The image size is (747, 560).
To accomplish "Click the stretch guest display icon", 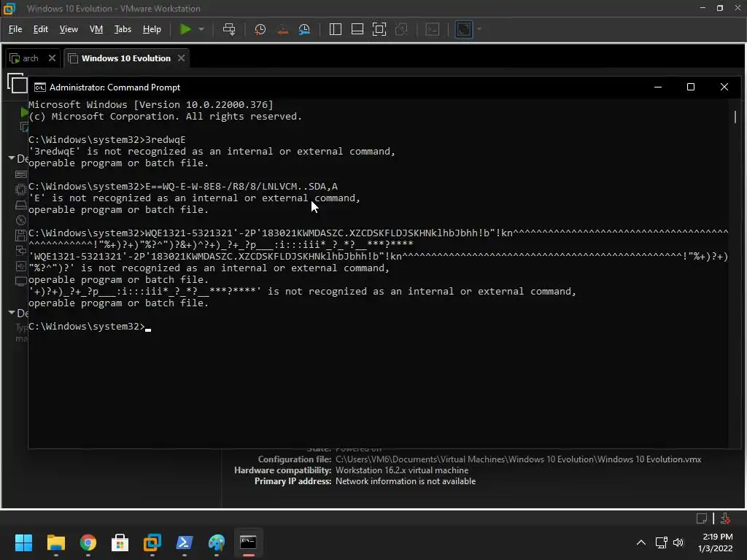I will pos(464,29).
